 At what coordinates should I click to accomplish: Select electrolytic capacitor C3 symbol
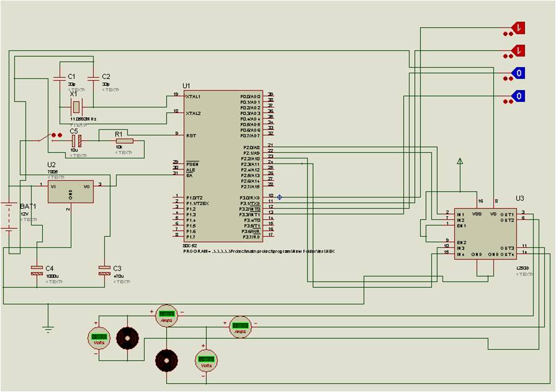coord(104,270)
